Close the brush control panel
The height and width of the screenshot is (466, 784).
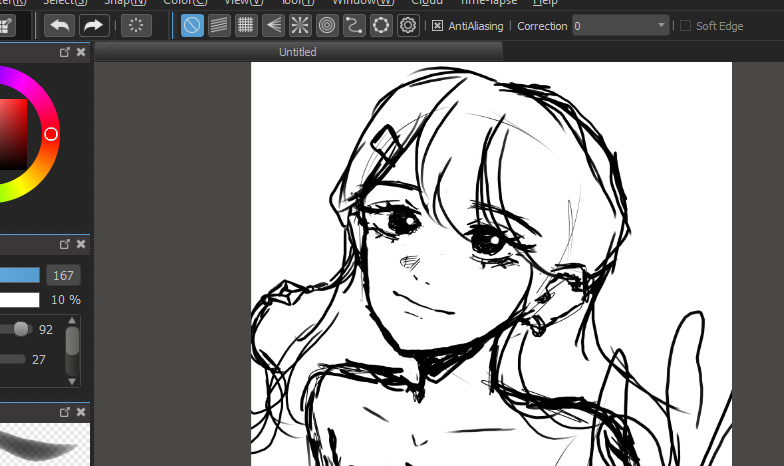(81, 244)
